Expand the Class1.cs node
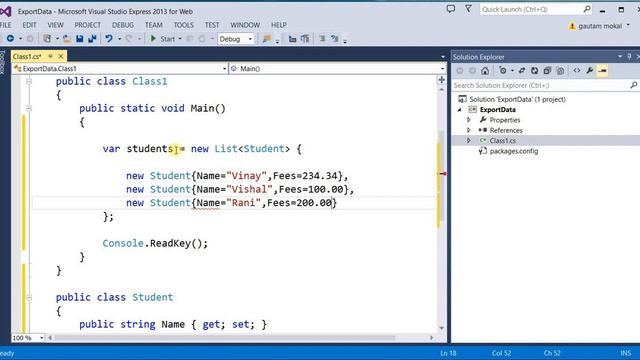The width and height of the screenshot is (640, 360). (x=469, y=140)
